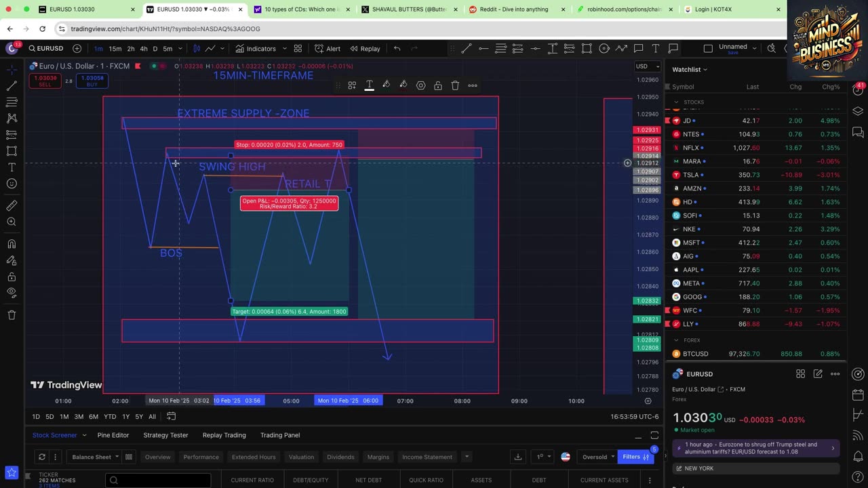
Task: Open the drawing template icon in floating toolbar
Action: 352,85
